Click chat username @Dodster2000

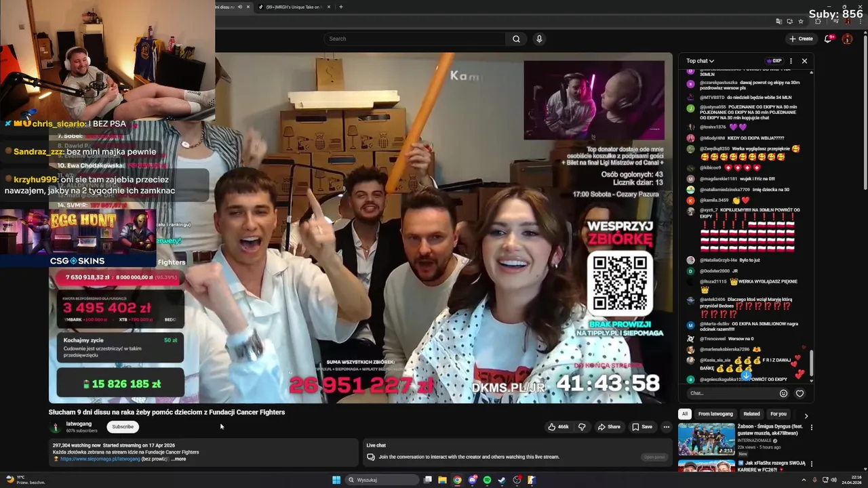(713, 271)
